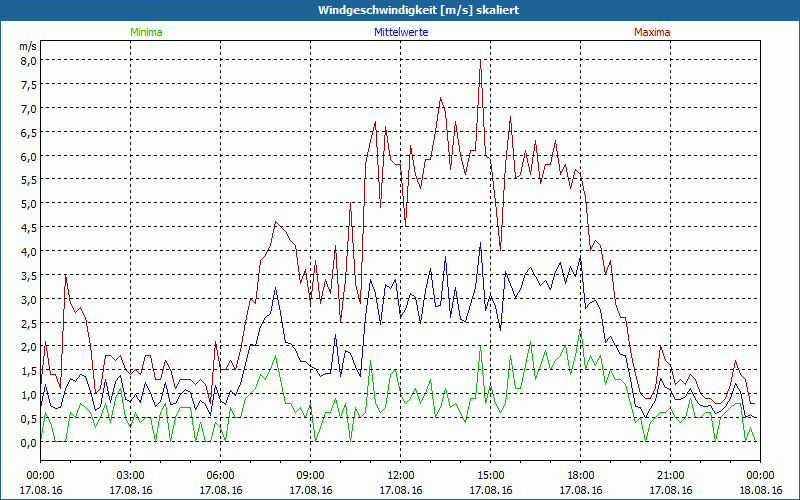Click the m/s unit label on y-axis

(x=27, y=46)
